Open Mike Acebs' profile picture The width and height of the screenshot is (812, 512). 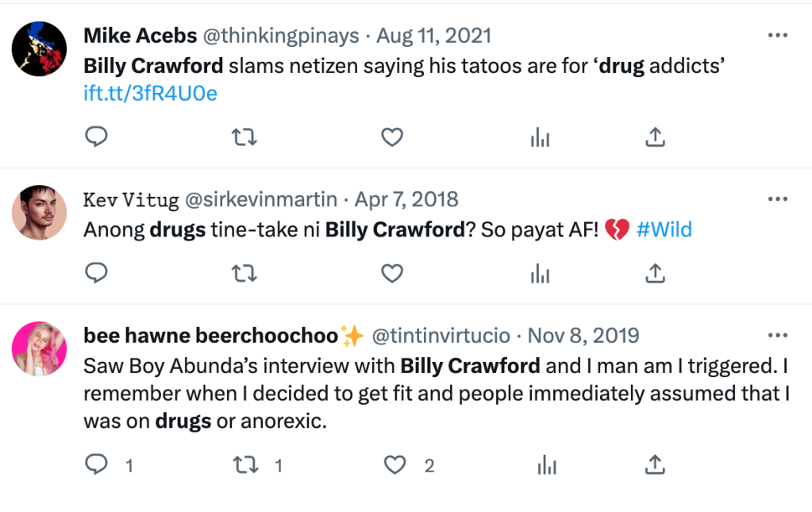click(x=38, y=48)
